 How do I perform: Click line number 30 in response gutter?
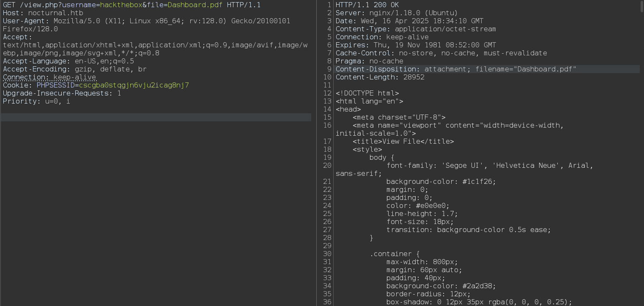tap(327, 254)
